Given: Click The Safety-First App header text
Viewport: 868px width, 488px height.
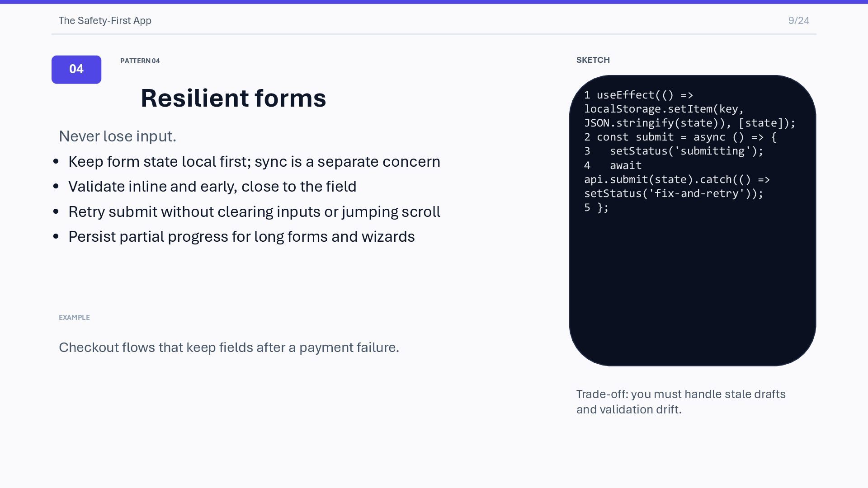Looking at the screenshot, I should pyautogui.click(x=105, y=21).
